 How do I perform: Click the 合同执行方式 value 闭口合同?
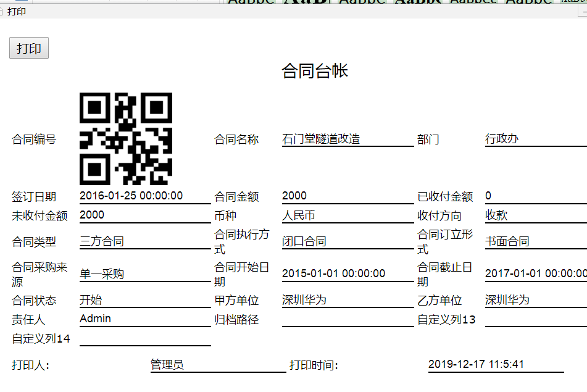(304, 241)
